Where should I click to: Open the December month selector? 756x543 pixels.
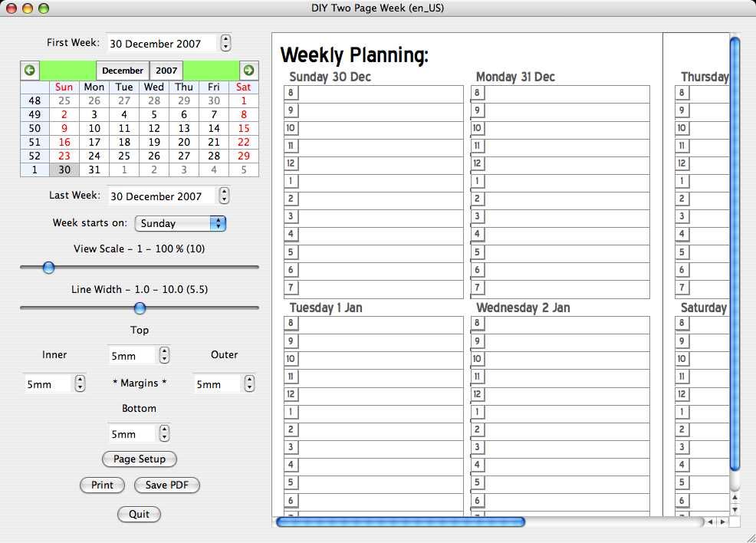coord(123,71)
